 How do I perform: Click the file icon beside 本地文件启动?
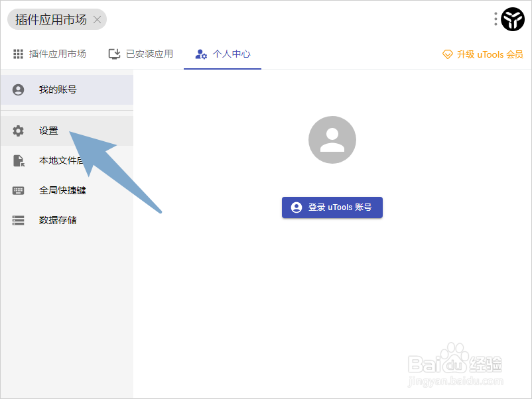[18, 160]
